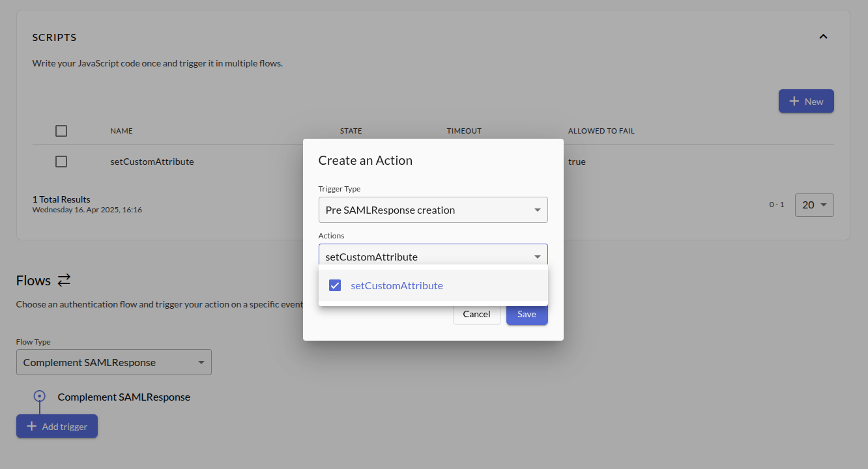Click the Actions field dropdown arrow
868x469 pixels.
pyautogui.click(x=537, y=257)
